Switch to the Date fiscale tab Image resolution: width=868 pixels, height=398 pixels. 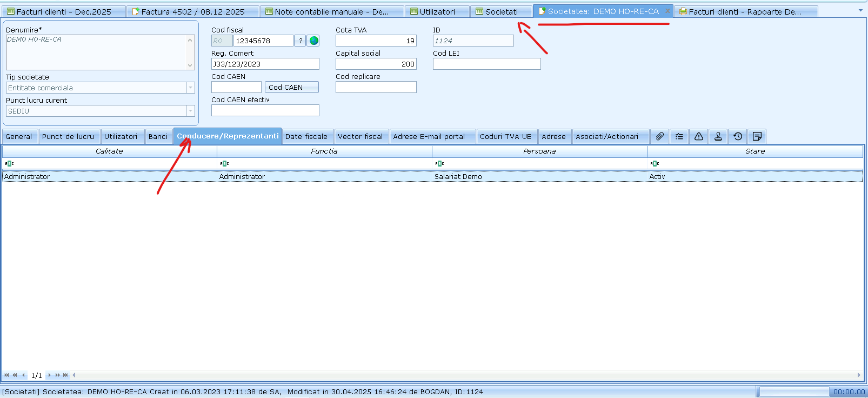pos(306,136)
